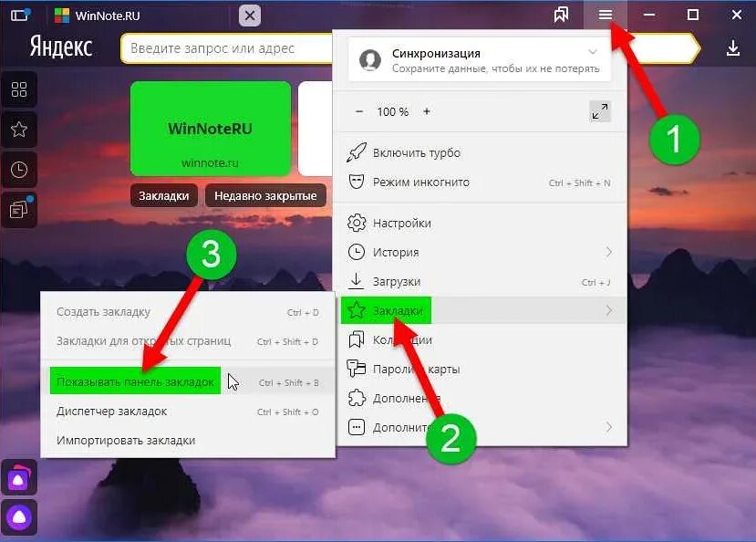The image size is (756, 542).
Task: Click the Яндекс logo
Action: [61, 47]
